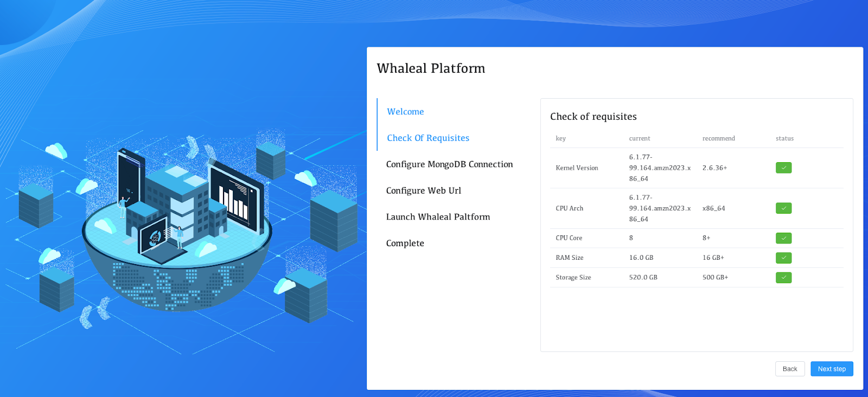Jump to the Complete step

click(405, 244)
